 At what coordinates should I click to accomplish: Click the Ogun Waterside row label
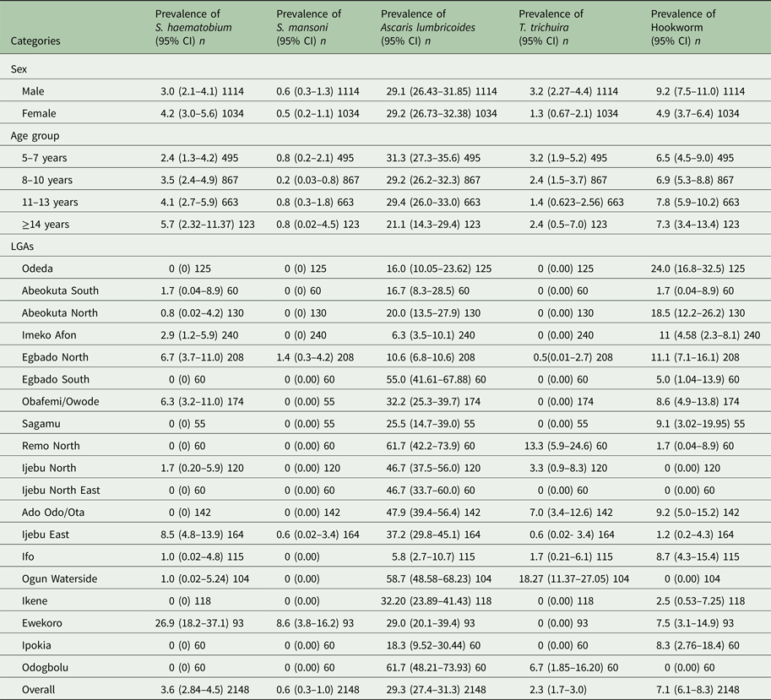64,600
